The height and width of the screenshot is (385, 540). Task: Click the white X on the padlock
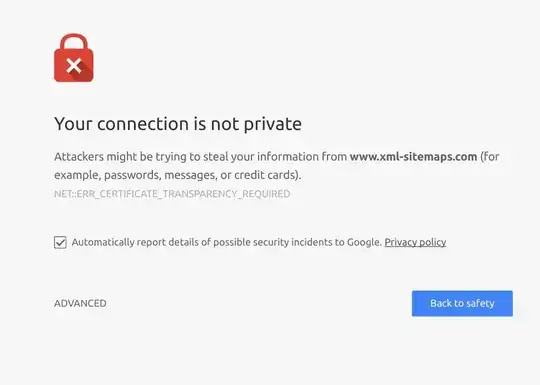[74, 66]
